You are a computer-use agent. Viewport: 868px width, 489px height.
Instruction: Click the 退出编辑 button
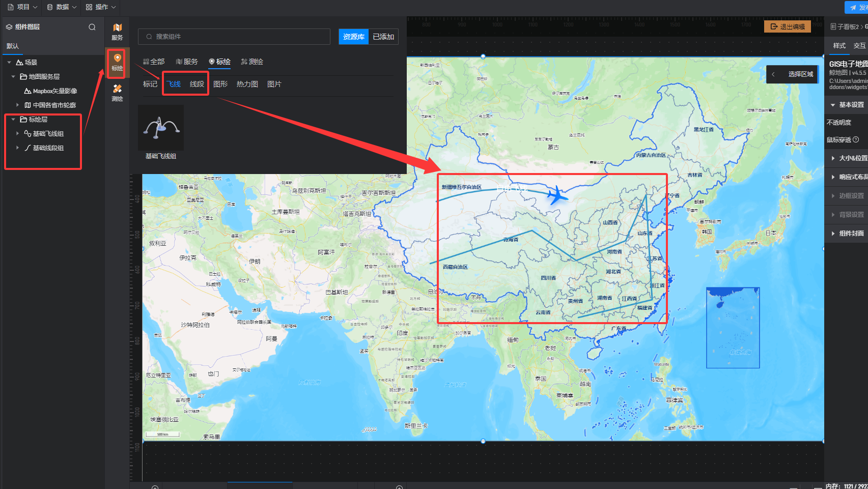788,26
